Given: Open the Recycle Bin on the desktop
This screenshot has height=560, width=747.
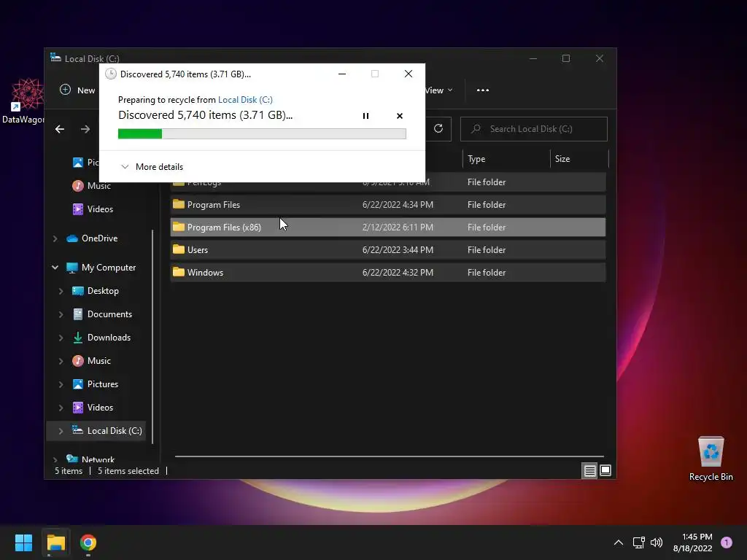Looking at the screenshot, I should click(x=711, y=459).
